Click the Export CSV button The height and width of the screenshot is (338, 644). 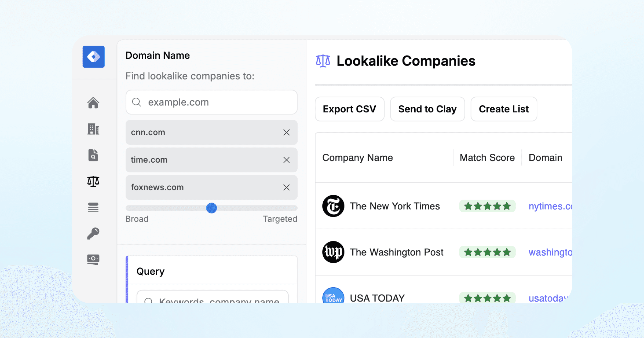point(349,109)
